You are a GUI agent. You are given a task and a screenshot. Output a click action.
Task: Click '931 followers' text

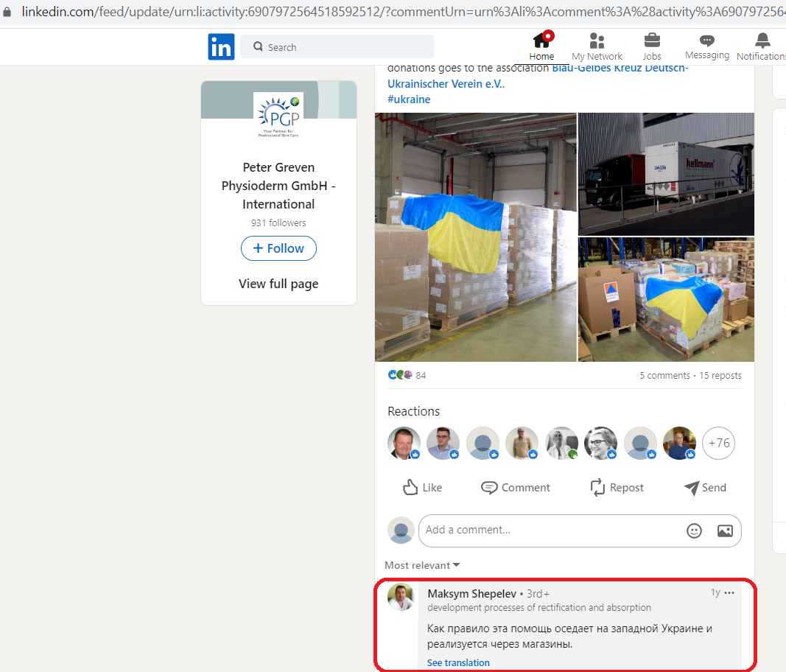[278, 223]
